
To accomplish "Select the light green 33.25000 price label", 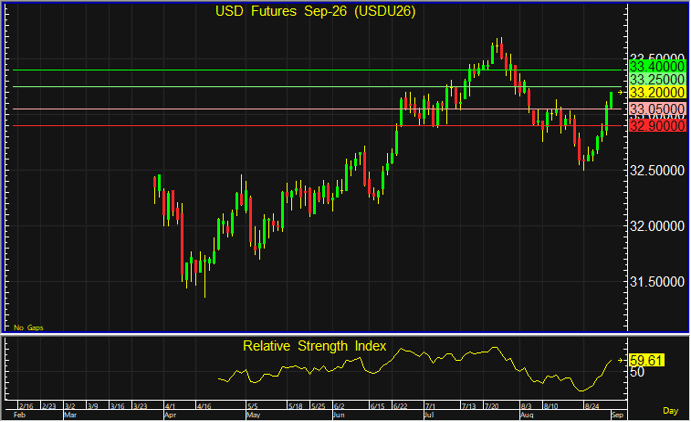I will coord(657,79).
